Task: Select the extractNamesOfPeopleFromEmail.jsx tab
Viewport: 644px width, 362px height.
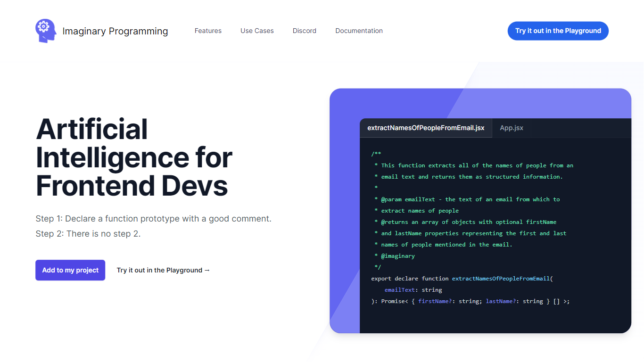Action: click(x=426, y=128)
